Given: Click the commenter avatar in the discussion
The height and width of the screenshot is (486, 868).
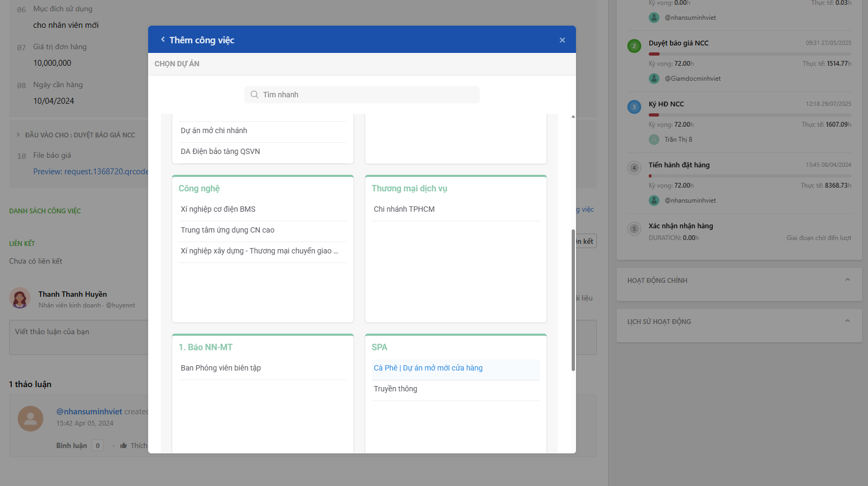Looking at the screenshot, I should tap(30, 419).
